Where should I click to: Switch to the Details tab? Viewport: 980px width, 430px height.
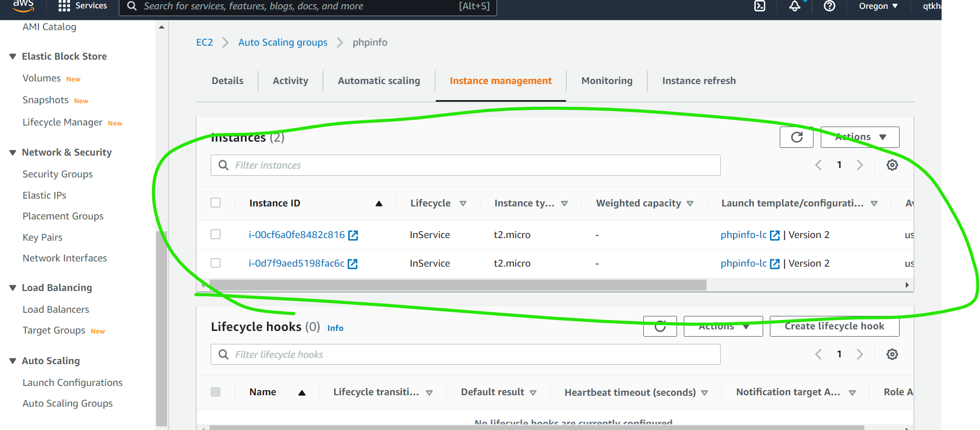(227, 81)
